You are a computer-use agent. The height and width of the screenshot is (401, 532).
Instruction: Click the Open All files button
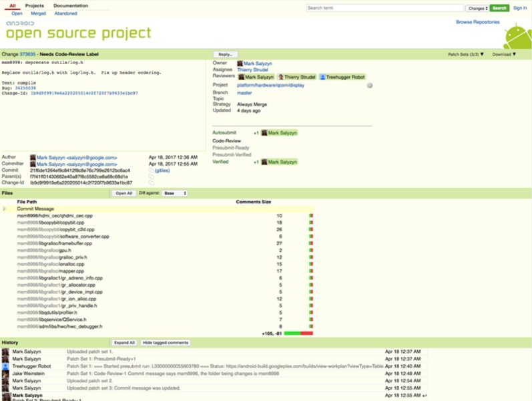pyautogui.click(x=124, y=193)
